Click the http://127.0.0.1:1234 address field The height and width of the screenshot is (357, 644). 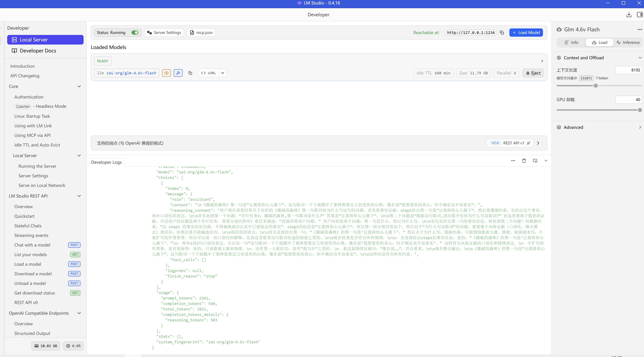pos(471,33)
